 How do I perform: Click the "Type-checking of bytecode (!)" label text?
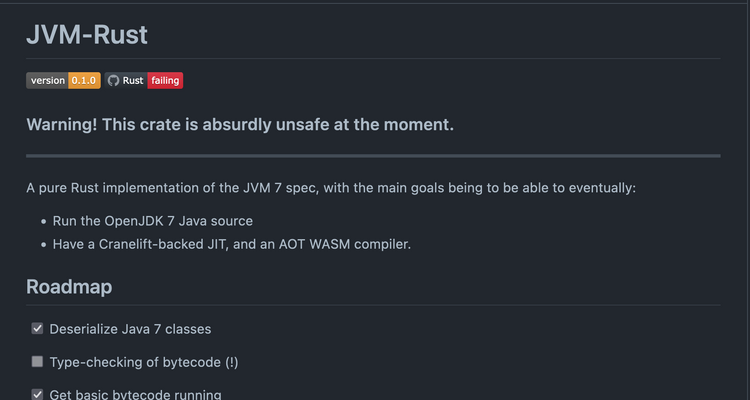144,362
